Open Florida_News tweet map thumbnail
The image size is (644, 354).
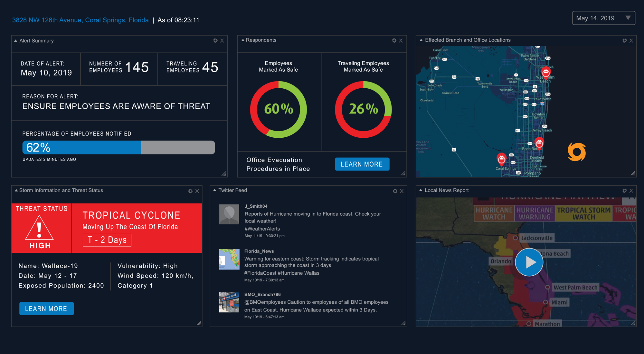click(229, 259)
